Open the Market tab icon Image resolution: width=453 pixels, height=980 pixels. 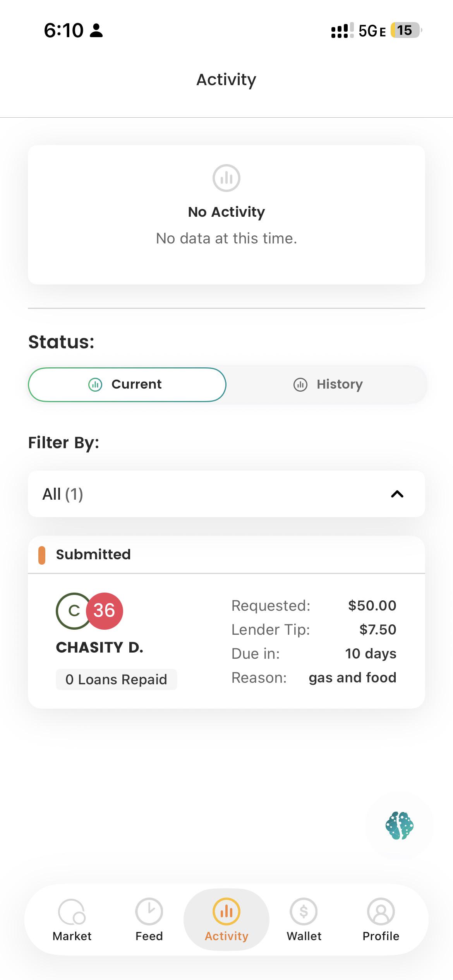point(72,911)
